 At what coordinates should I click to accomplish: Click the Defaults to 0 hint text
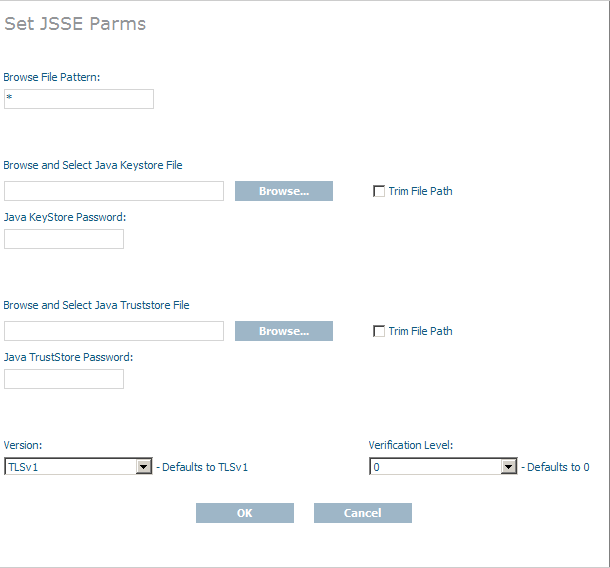558,467
